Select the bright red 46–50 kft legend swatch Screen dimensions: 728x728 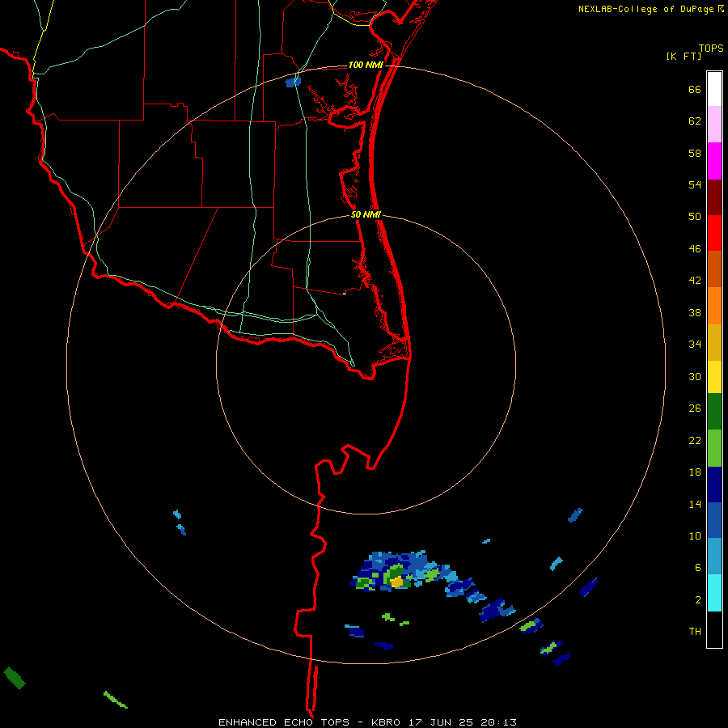[714, 233]
